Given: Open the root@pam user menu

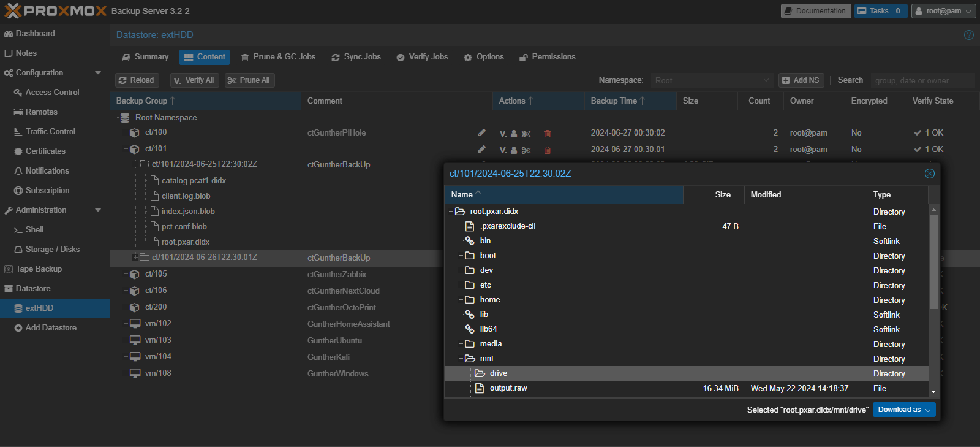Looking at the screenshot, I should [x=944, y=11].
